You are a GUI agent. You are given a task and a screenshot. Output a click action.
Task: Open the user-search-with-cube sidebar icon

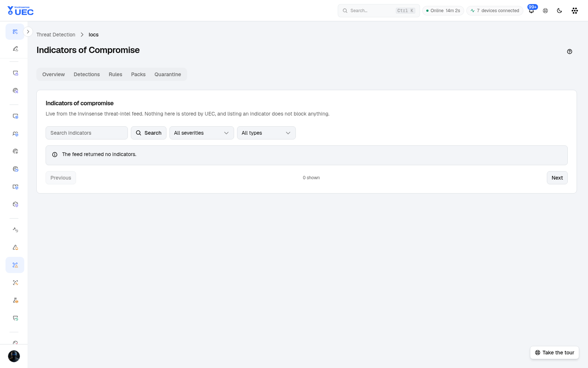[15, 134]
